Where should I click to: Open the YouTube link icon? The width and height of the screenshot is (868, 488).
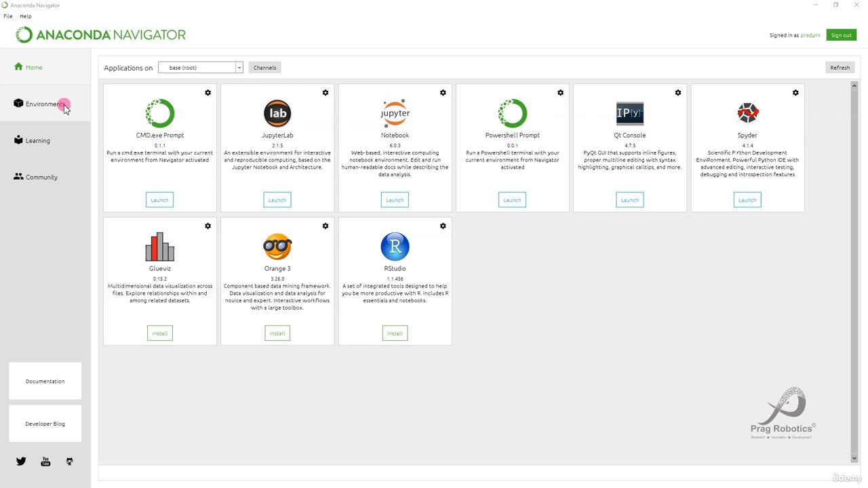(45, 462)
